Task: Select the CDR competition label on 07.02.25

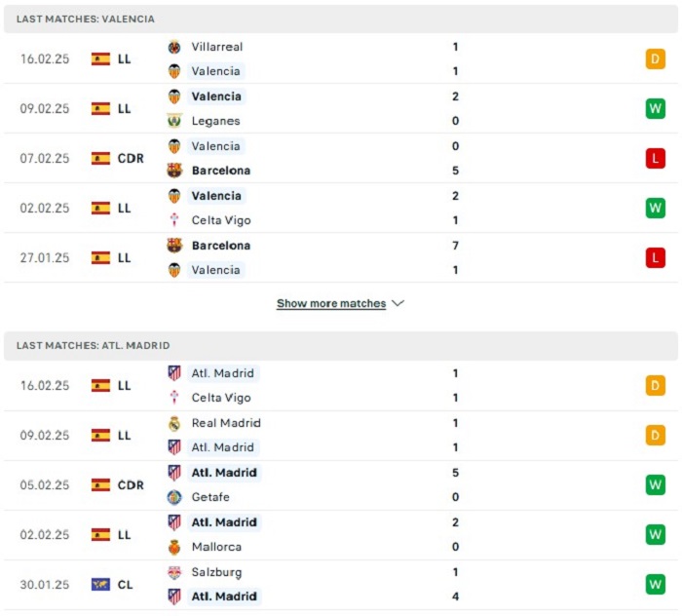Action: [x=131, y=158]
